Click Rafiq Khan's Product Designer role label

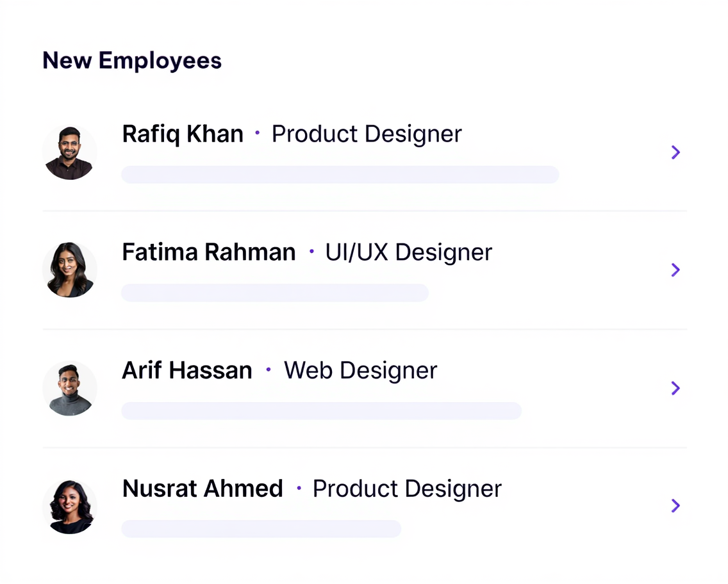pos(367,134)
